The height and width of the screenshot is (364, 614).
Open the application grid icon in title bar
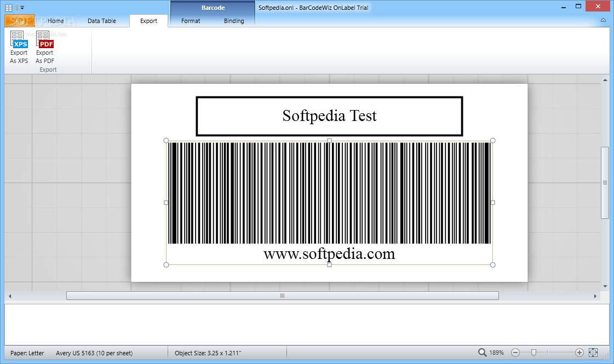9,8
